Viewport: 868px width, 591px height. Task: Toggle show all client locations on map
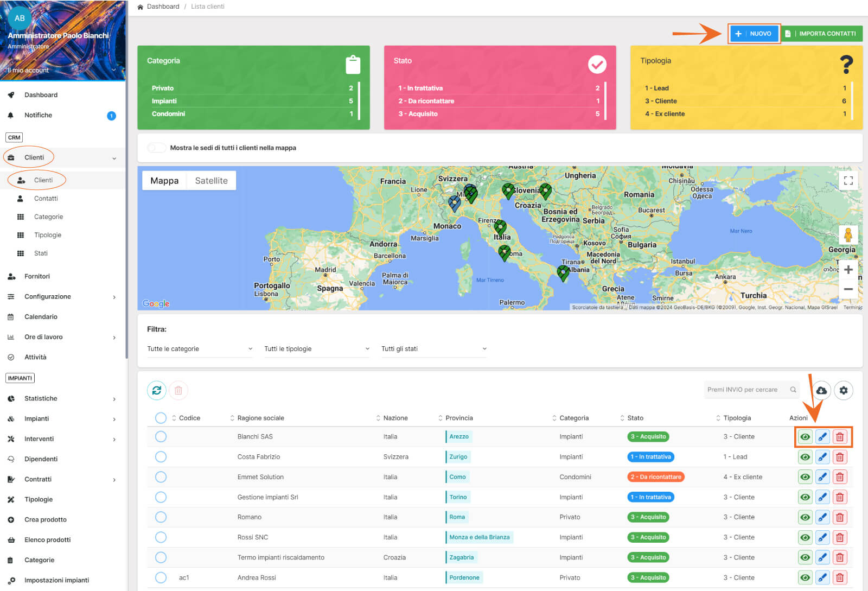coord(157,148)
